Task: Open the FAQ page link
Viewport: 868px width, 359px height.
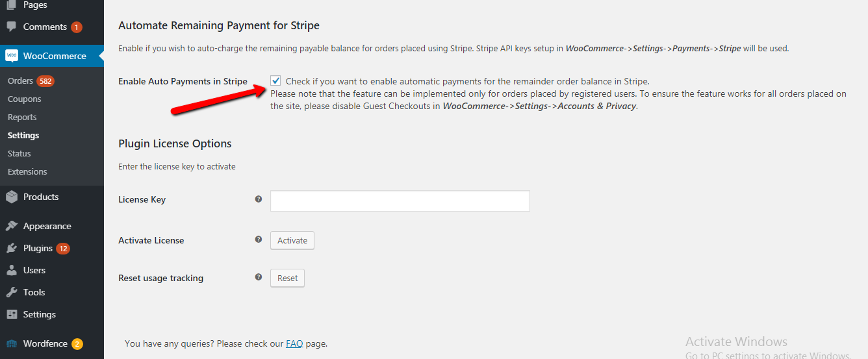Action: (x=294, y=343)
